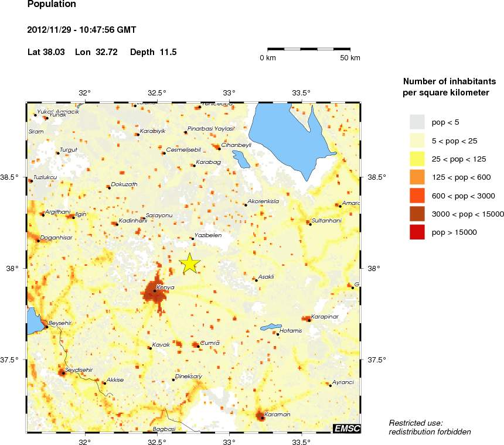Click the 'Konya' city label
This screenshot has width=504, height=445.
165,287
